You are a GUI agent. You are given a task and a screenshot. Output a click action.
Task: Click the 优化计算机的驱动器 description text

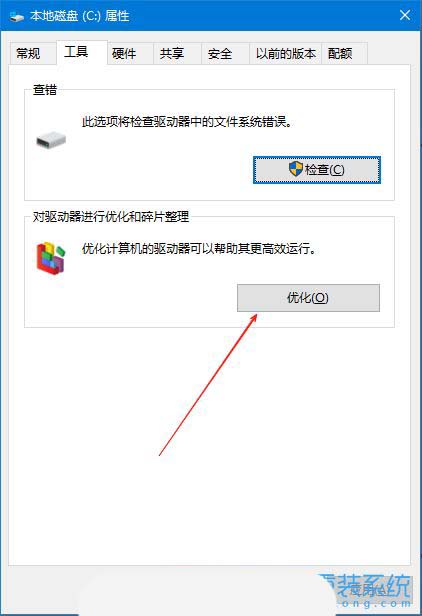point(199,249)
